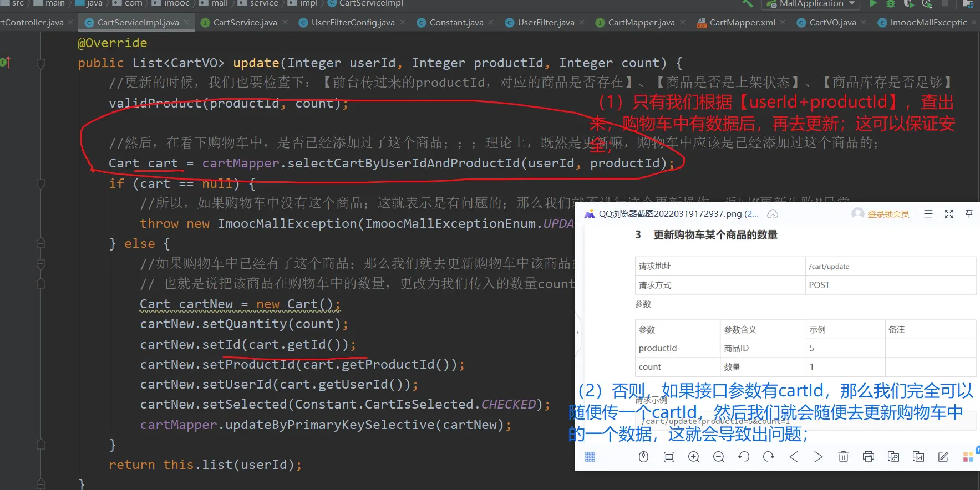The image size is (980, 490).
Task: Click the 'imooc' breadcrumb folder
Action: (x=171, y=3)
